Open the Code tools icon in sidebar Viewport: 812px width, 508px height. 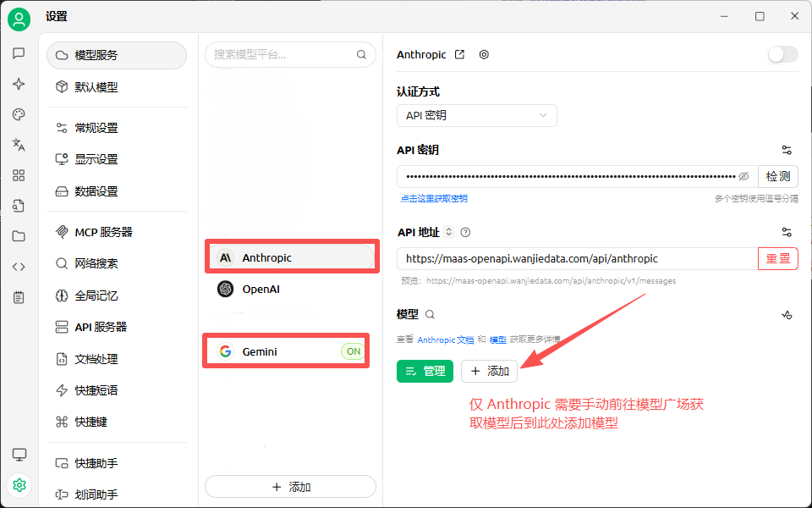[19, 267]
